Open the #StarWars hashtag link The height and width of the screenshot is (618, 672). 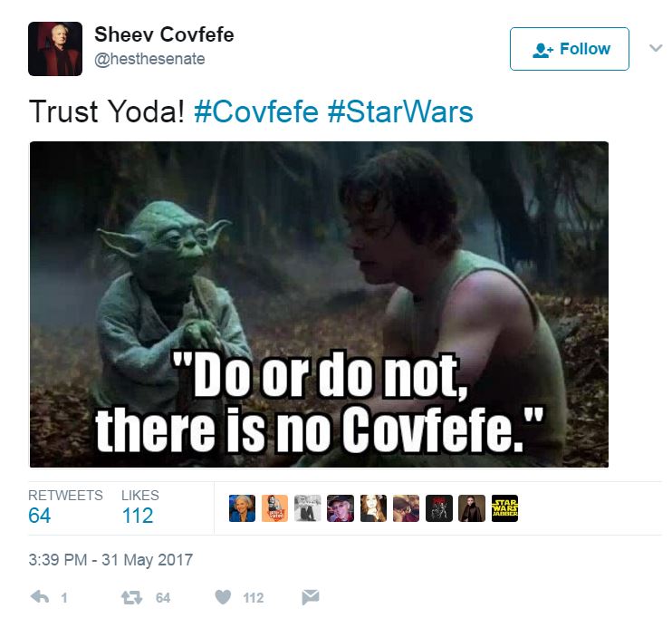(x=400, y=112)
